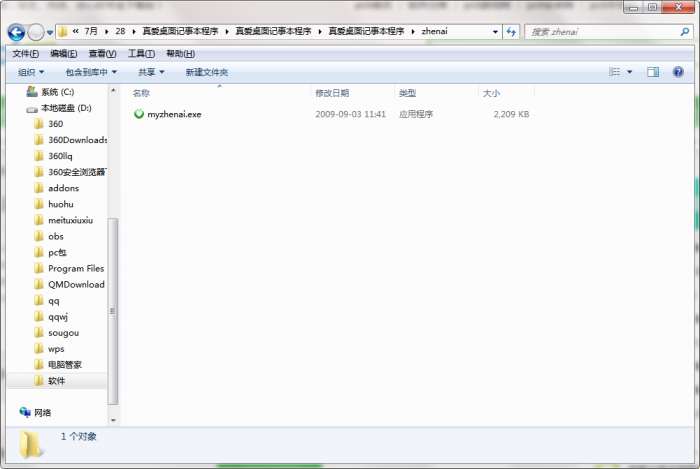The height and width of the screenshot is (469, 700).
Task: Click the navigation pane scroll-up arrow
Action: coord(113,91)
